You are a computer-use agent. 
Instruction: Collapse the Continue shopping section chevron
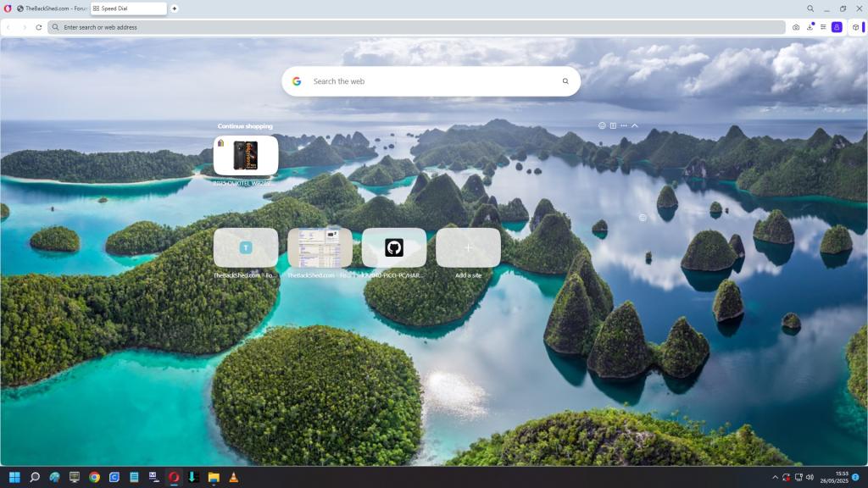(x=635, y=125)
